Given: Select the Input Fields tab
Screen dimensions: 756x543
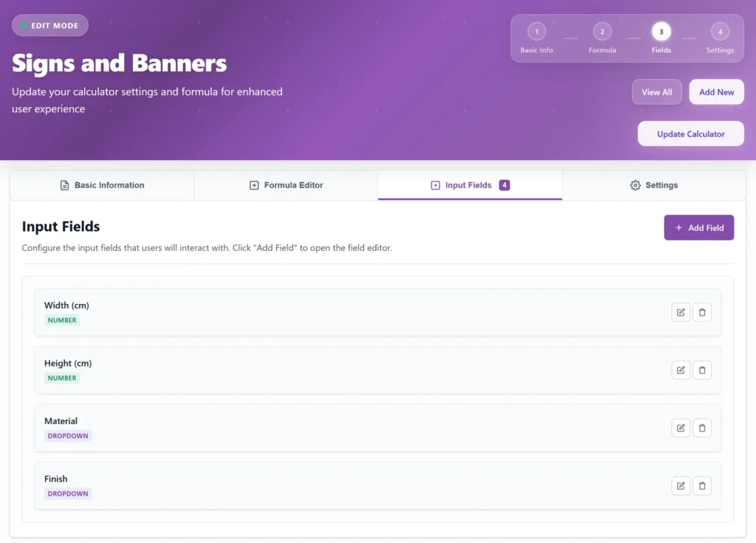Looking at the screenshot, I should [x=470, y=185].
